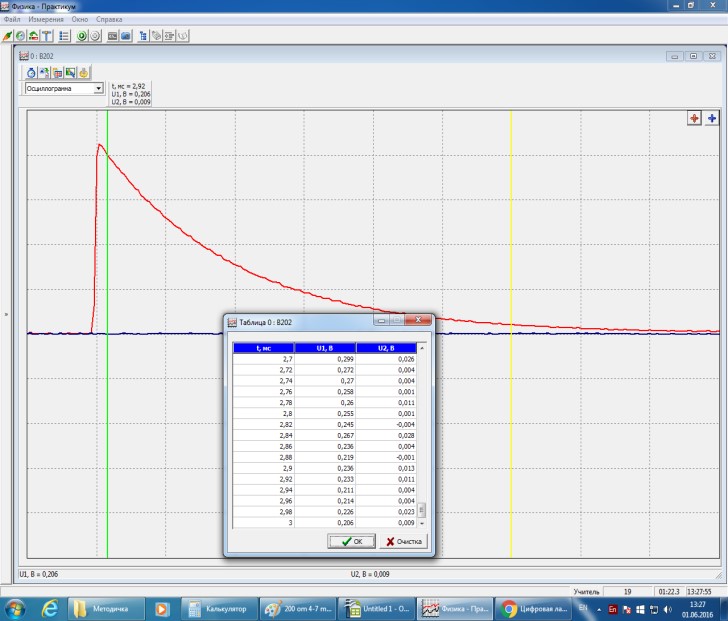The image size is (728, 621).
Task: Expand the left side panel arrow
Action: [6, 314]
